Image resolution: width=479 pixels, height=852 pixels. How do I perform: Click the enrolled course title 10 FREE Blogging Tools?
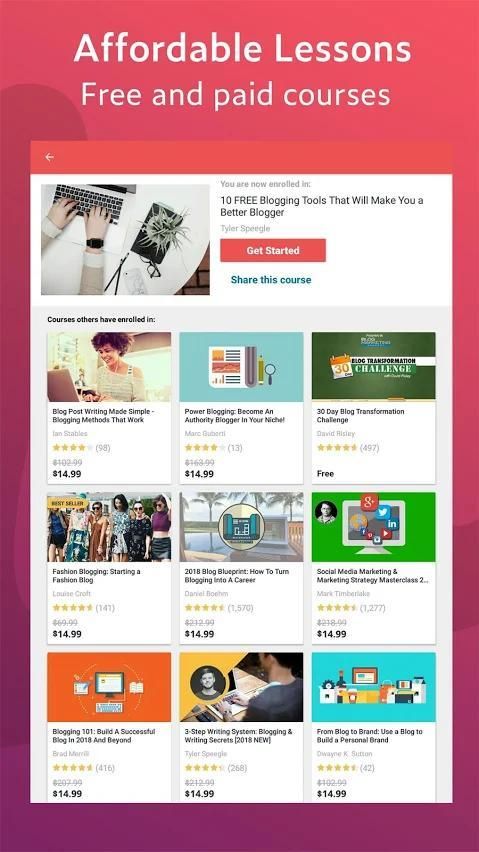click(322, 206)
